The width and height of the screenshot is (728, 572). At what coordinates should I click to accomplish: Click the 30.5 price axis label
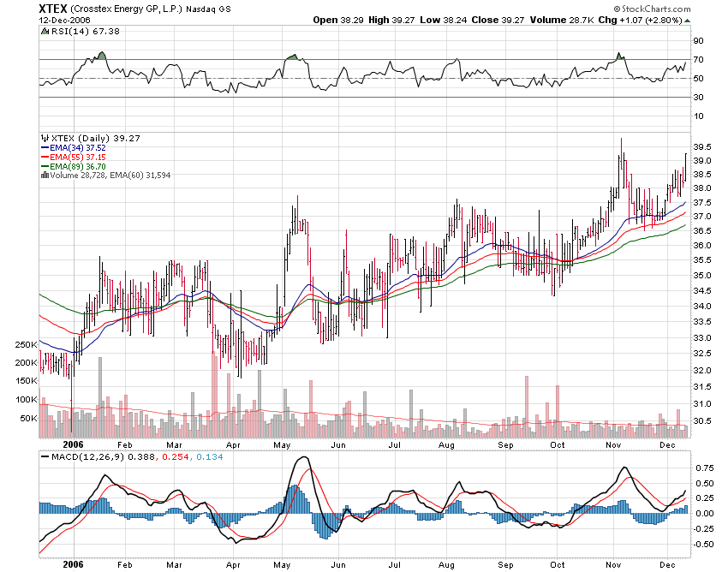(702, 420)
